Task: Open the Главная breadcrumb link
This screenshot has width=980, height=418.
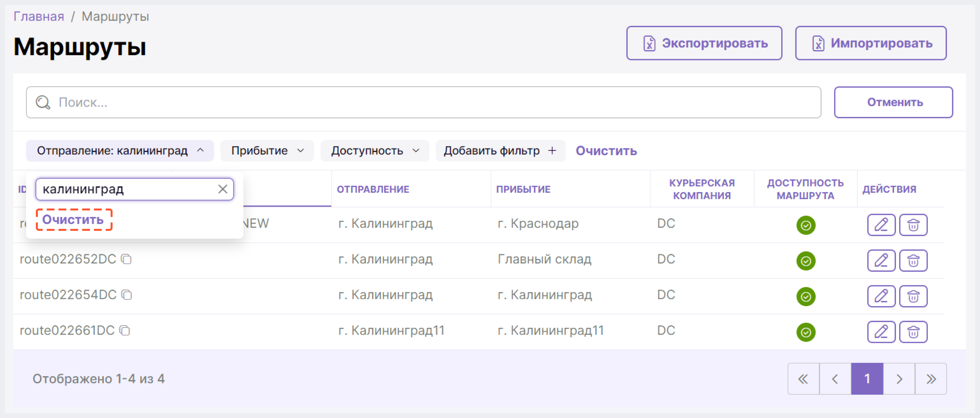Action: point(39,16)
